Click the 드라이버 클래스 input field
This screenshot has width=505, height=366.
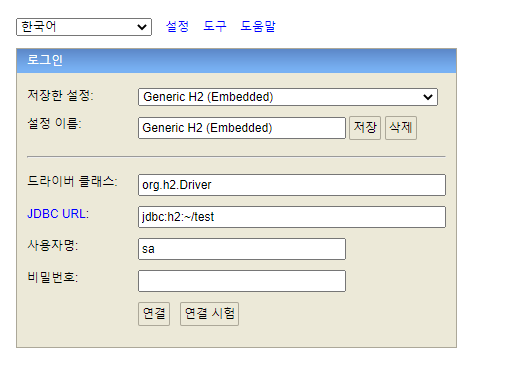[292, 185]
